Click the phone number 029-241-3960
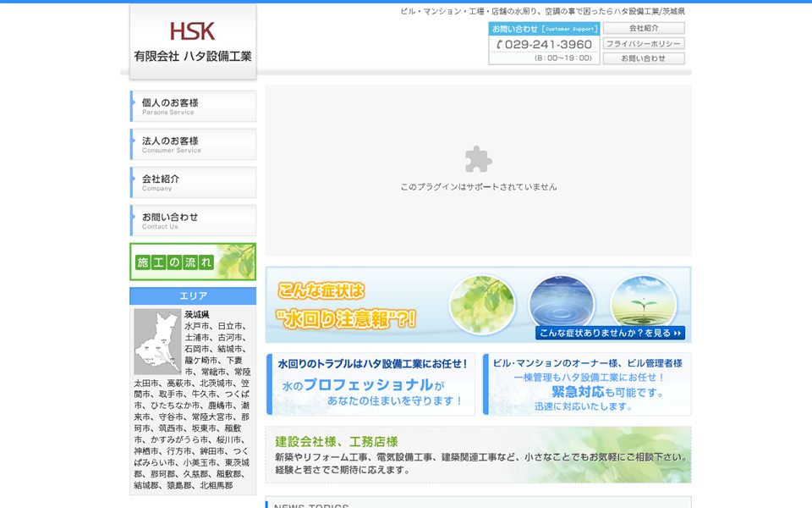 [x=544, y=45]
